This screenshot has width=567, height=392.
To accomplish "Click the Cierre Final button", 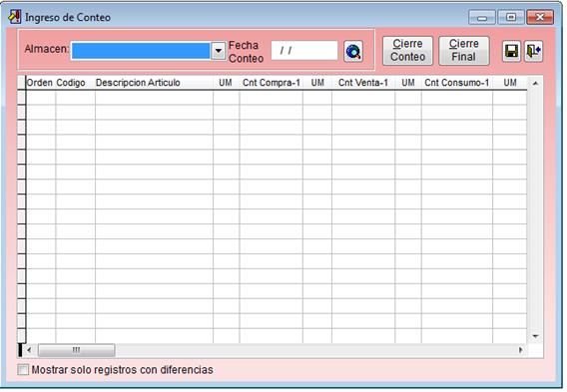I will (464, 51).
